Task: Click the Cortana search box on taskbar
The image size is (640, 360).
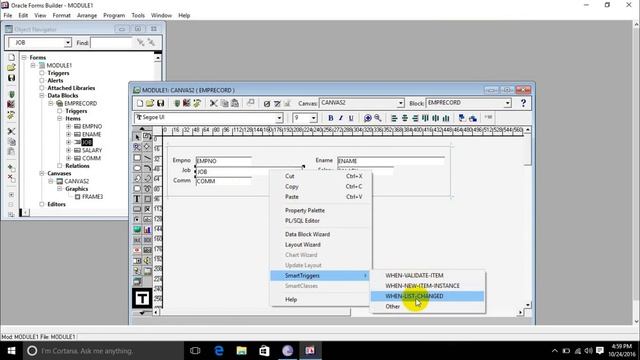Action: click(x=102, y=351)
